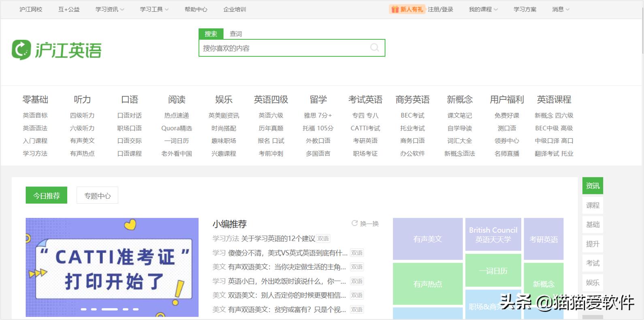Open the 新概念 category heading
The width and height of the screenshot is (644, 320).
[x=460, y=99]
